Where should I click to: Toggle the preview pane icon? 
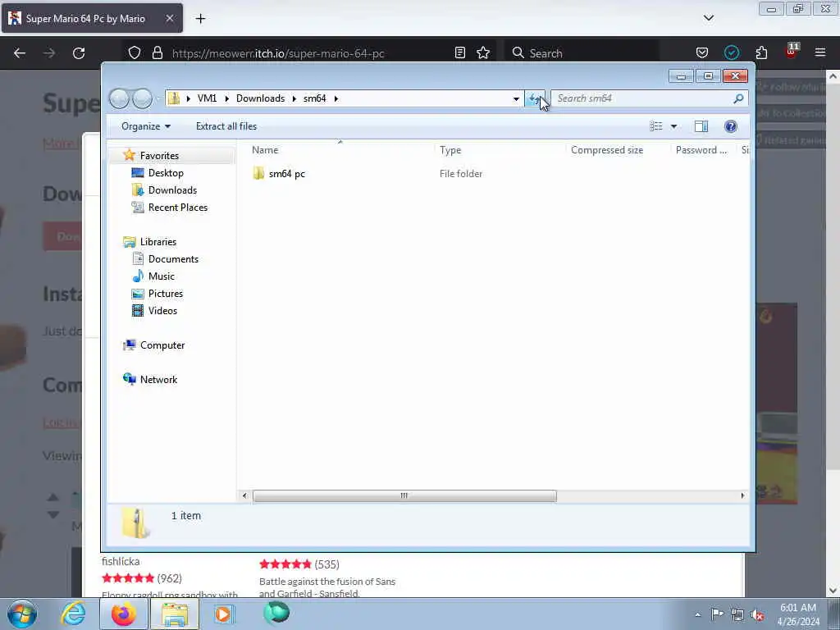coord(701,126)
